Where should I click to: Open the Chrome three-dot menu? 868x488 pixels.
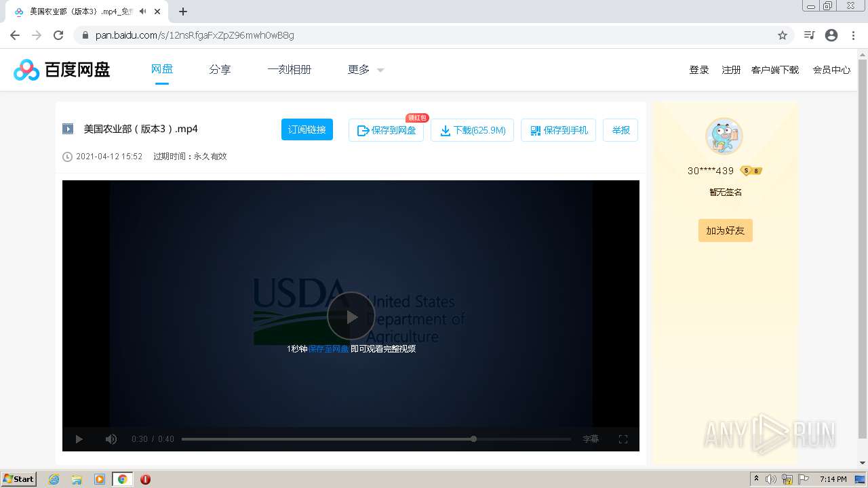pos(853,35)
